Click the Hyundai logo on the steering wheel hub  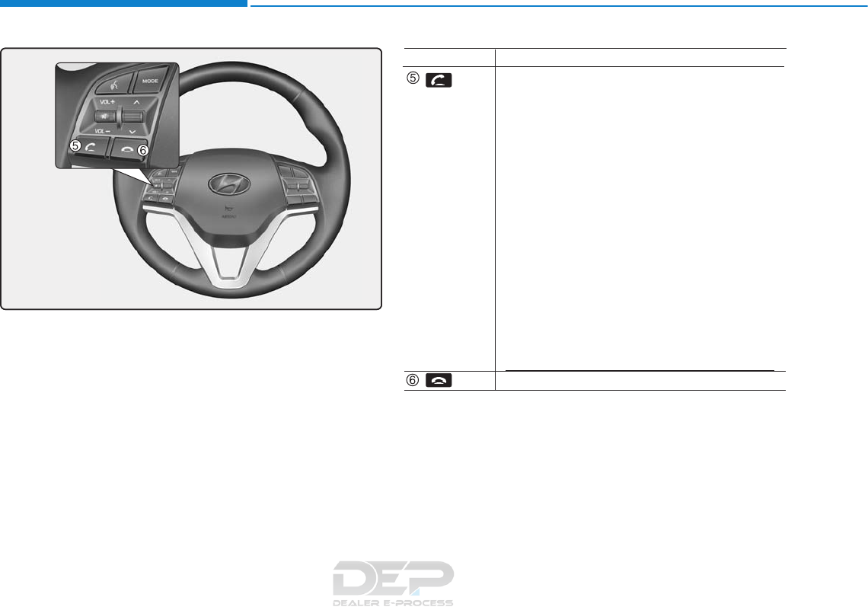coord(229,184)
